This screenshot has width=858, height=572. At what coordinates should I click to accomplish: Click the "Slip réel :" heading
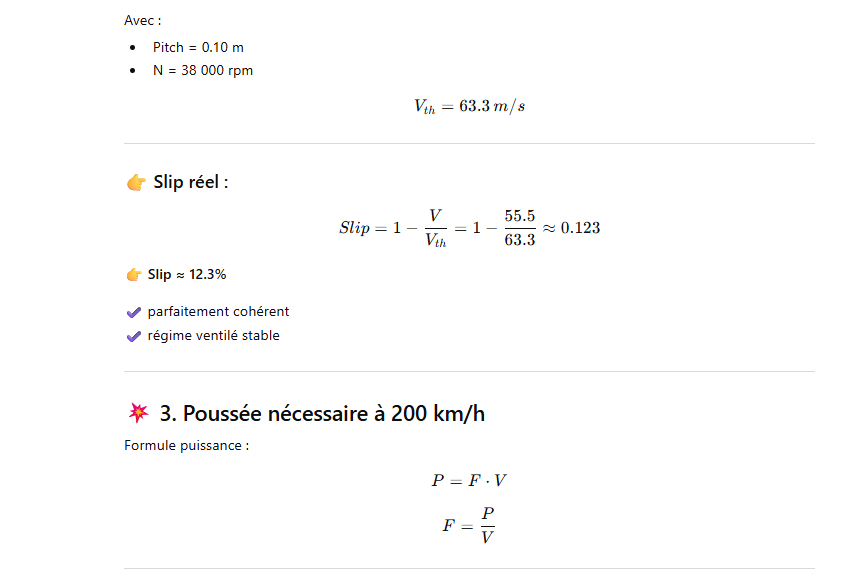pyautogui.click(x=191, y=182)
